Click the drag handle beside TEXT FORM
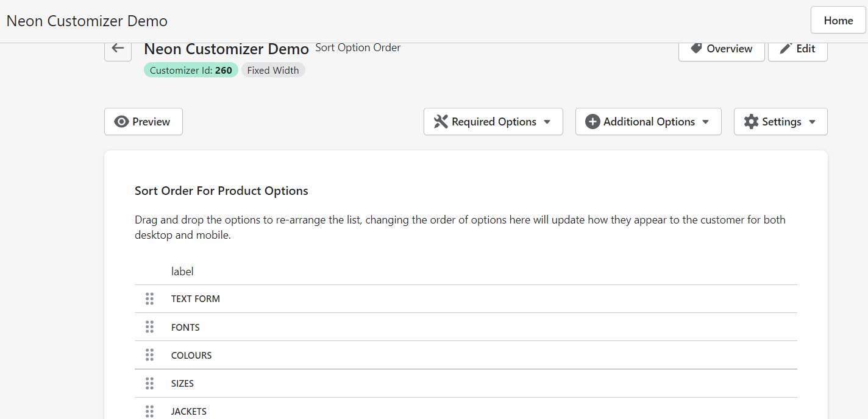 click(149, 299)
